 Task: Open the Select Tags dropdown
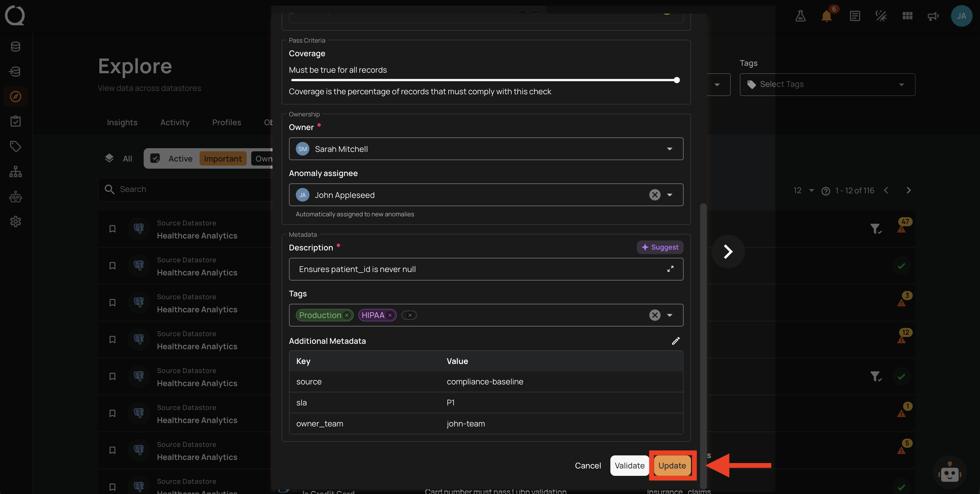[827, 85]
